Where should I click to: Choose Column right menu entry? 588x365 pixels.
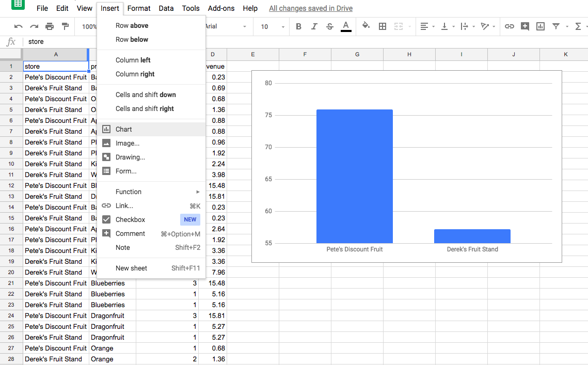pos(151,74)
